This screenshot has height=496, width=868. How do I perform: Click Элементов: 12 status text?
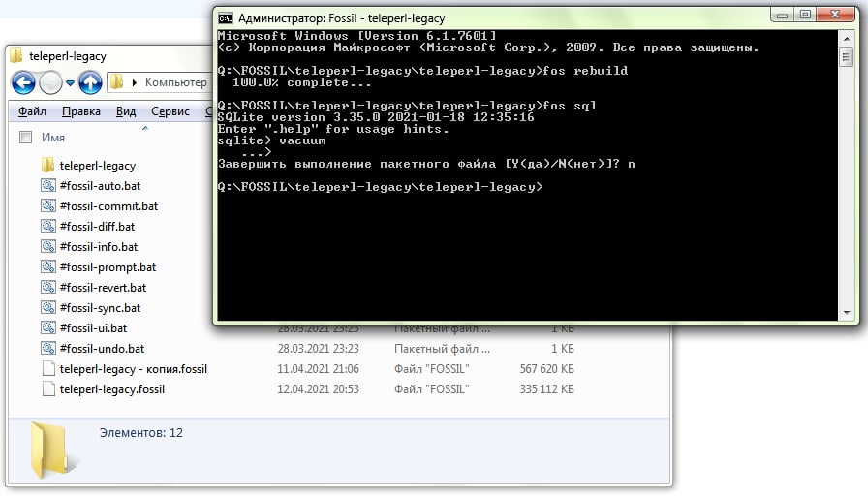[x=140, y=433]
